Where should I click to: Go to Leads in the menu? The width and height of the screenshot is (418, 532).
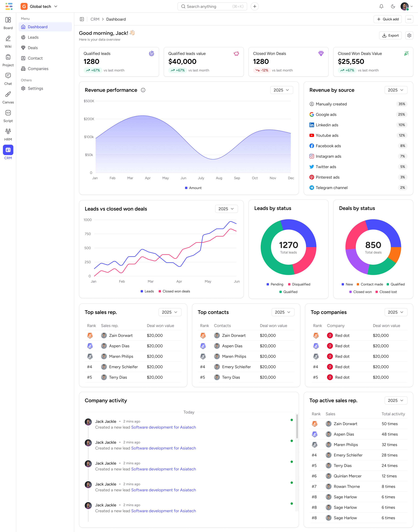tap(33, 37)
